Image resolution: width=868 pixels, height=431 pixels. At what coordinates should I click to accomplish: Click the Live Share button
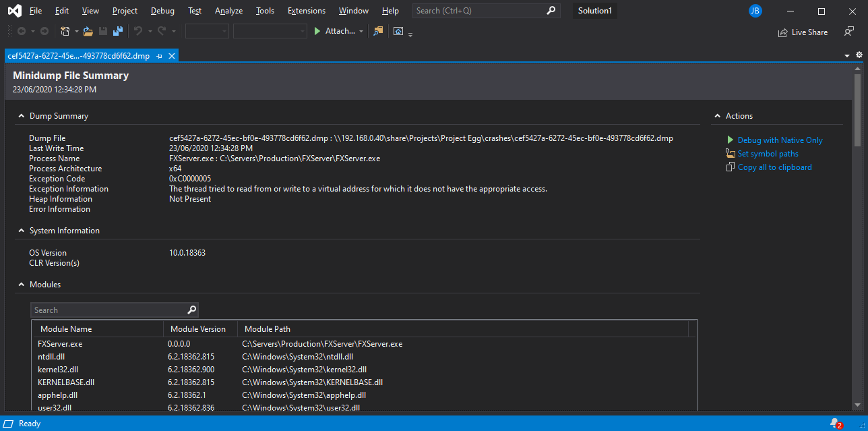[803, 32]
